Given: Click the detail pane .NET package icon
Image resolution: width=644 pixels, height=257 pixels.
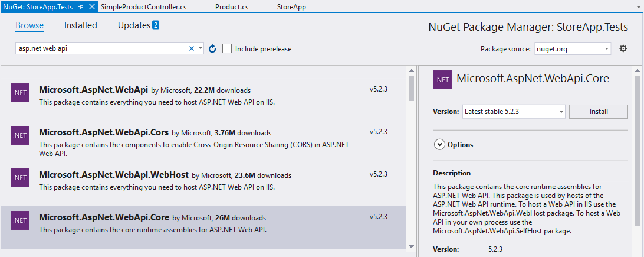Looking at the screenshot, I should click(442, 79).
